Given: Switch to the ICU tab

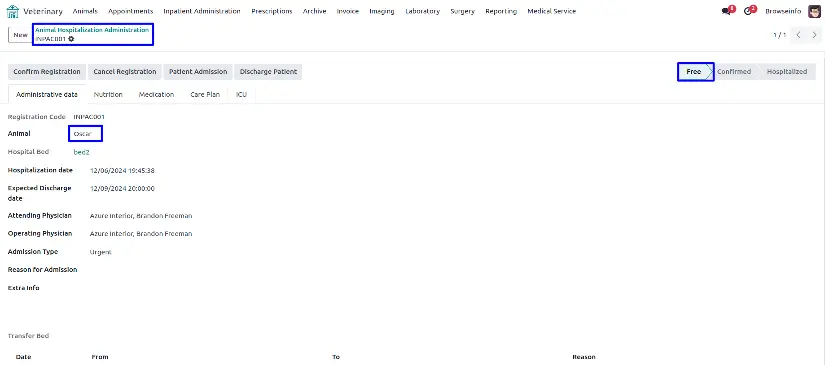Looking at the screenshot, I should click(242, 95).
